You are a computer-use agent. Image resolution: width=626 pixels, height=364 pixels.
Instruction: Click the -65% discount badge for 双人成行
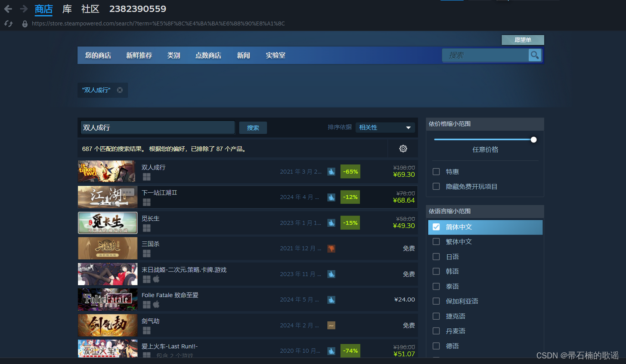click(x=350, y=171)
